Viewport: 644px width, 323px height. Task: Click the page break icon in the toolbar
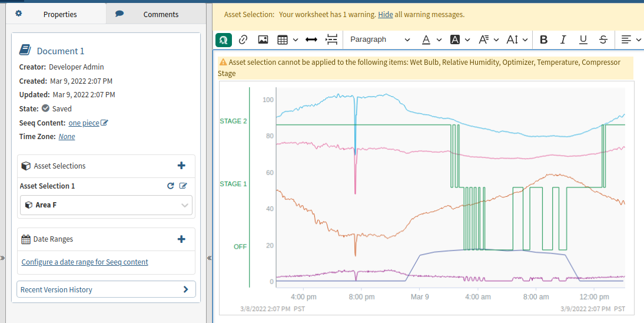(332, 39)
